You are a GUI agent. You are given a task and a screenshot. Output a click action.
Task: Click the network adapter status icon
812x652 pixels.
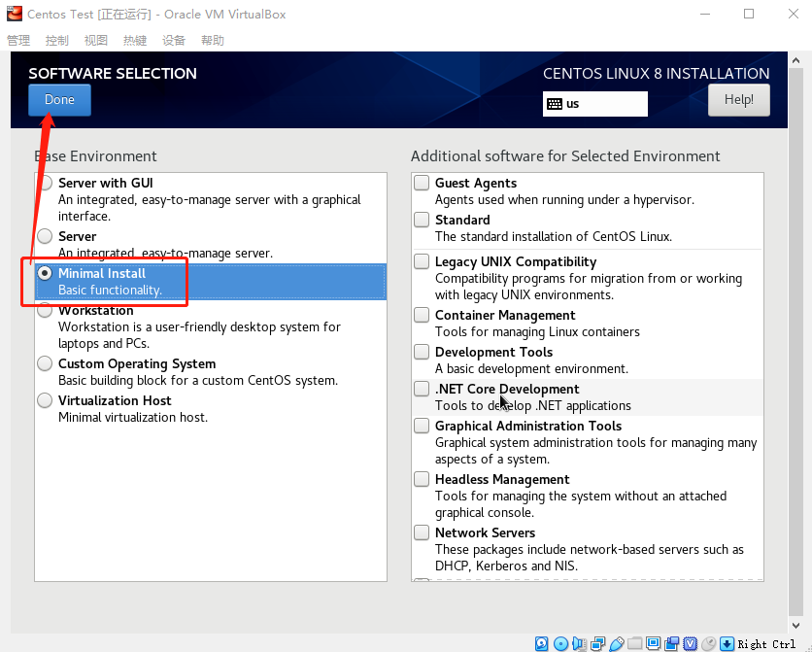(597, 643)
